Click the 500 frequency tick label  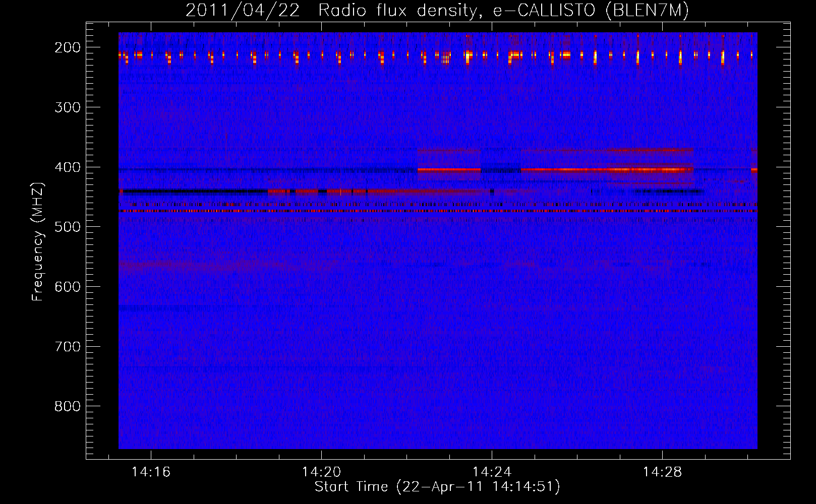tap(67, 227)
